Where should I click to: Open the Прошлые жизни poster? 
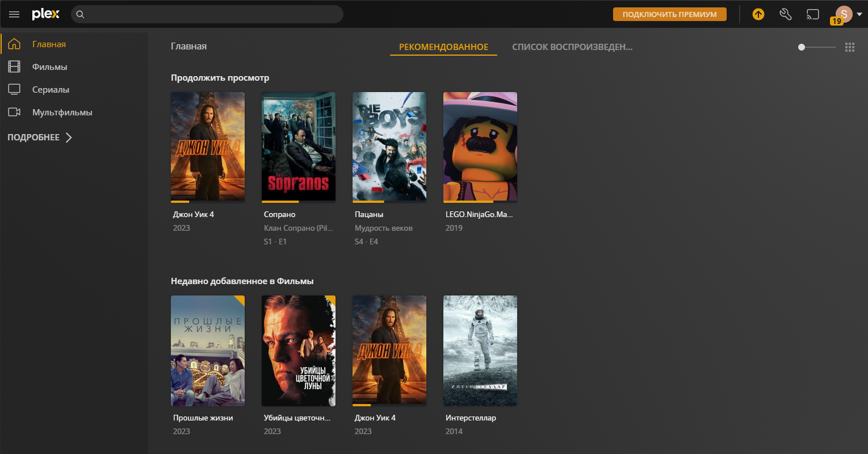click(208, 350)
